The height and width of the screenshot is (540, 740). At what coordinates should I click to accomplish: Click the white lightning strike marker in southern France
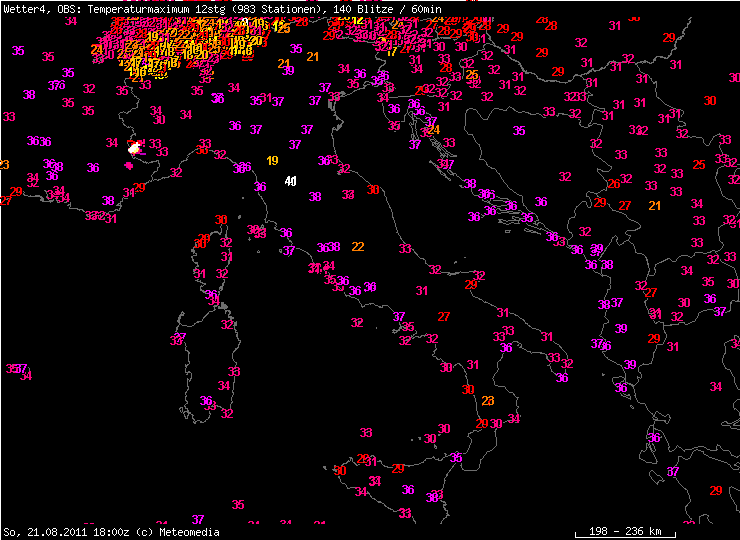pyautogui.click(x=134, y=148)
